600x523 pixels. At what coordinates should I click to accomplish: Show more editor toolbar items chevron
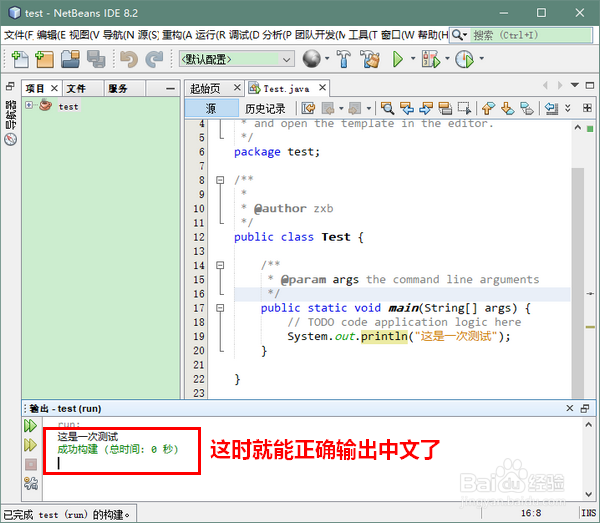pyautogui.click(x=568, y=109)
